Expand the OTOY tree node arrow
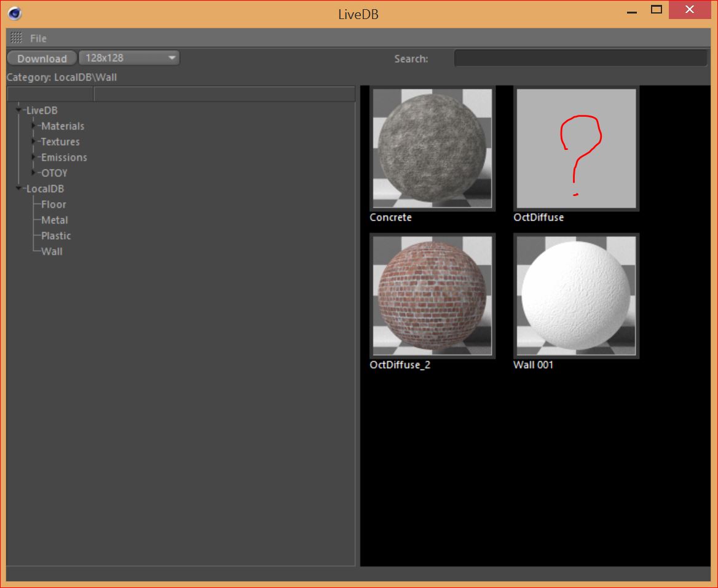 click(33, 173)
